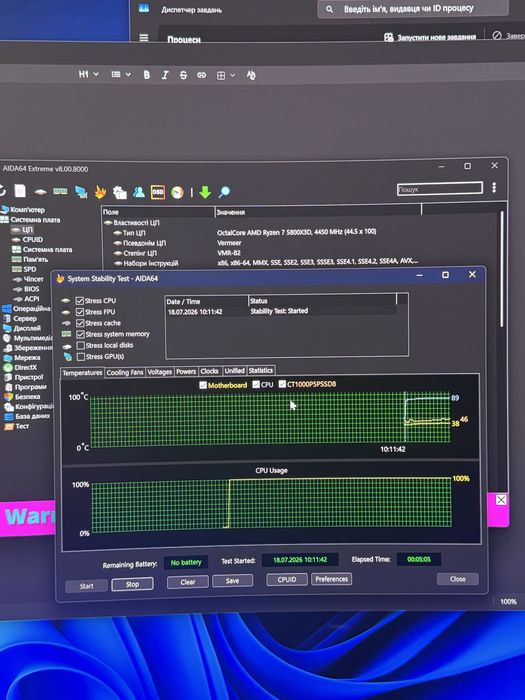Open the three-dot menu in AIDA64 window
The height and width of the screenshot is (700, 525).
494,188
